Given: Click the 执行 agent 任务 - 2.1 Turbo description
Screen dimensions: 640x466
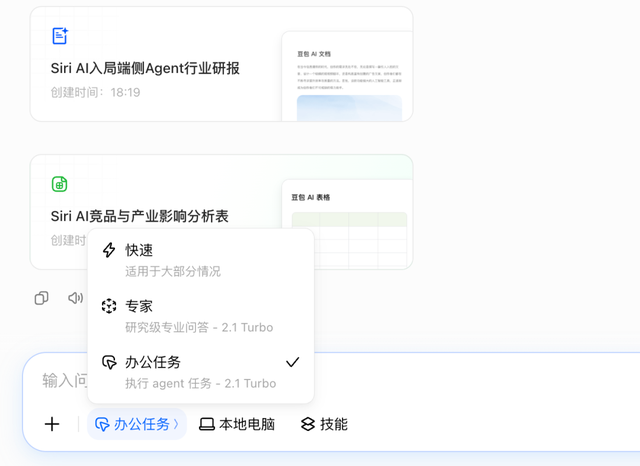Looking at the screenshot, I should 200,384.
